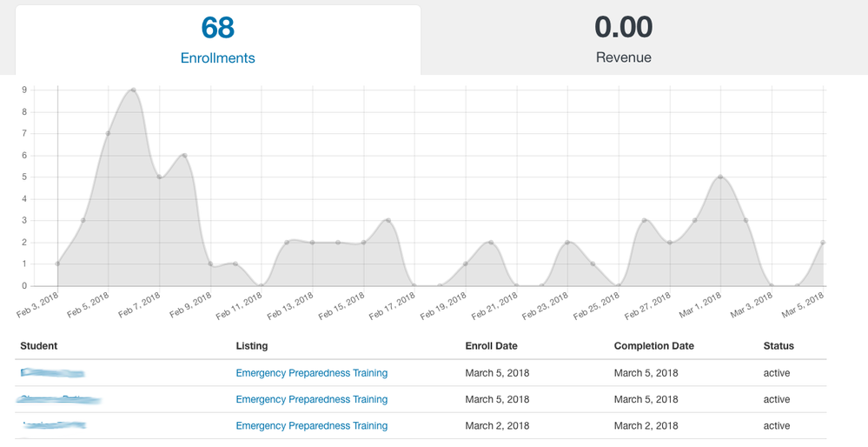Click the Status column header
This screenshot has height=447, width=868.
coord(779,346)
